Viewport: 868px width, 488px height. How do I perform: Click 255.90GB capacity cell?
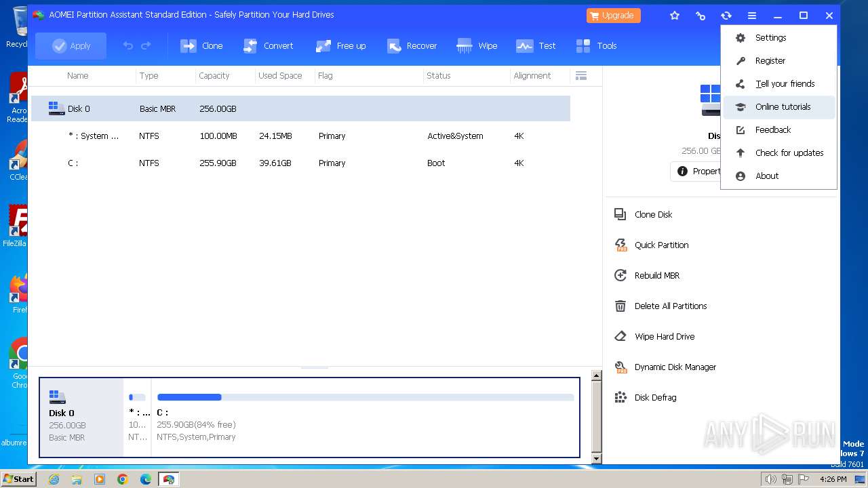(x=218, y=163)
